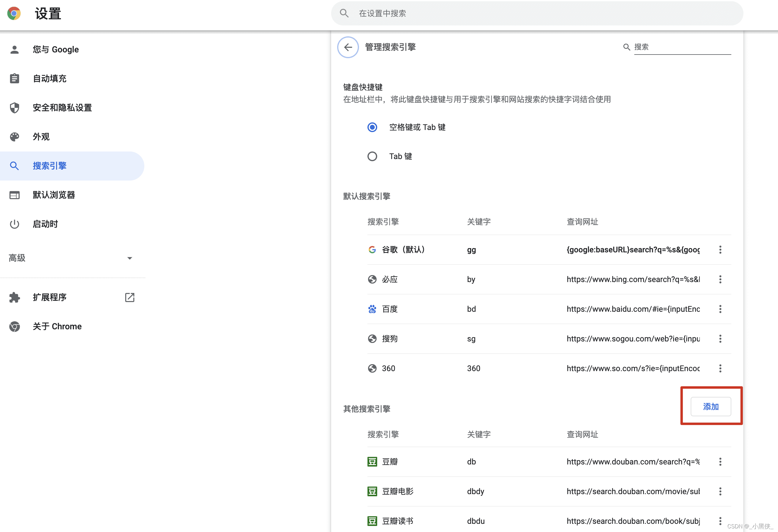Open 自动填充 settings section

72,79
